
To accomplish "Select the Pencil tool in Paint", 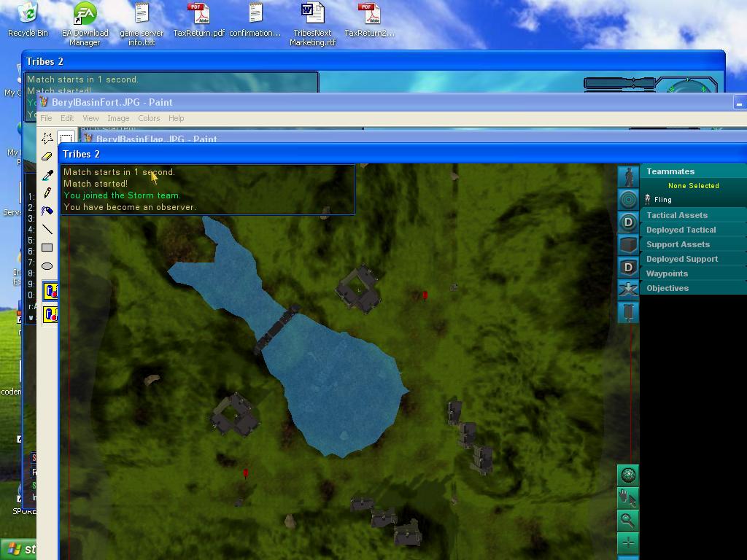I will pyautogui.click(x=47, y=192).
